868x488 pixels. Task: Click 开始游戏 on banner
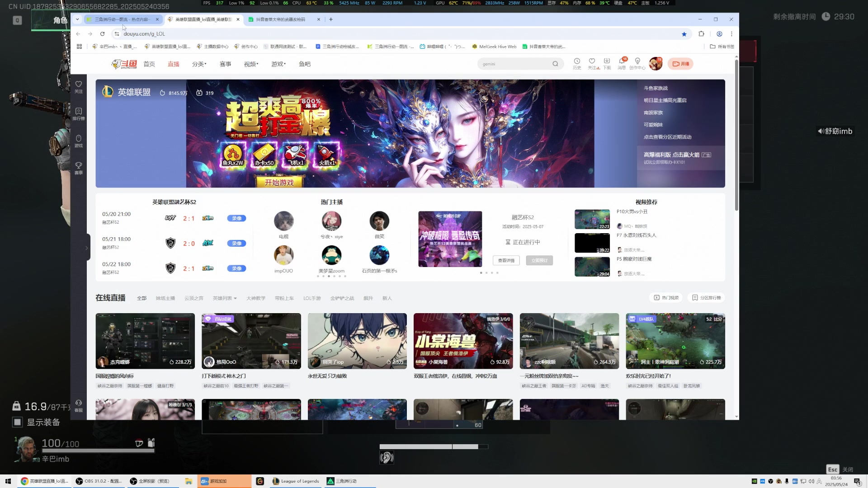279,182
